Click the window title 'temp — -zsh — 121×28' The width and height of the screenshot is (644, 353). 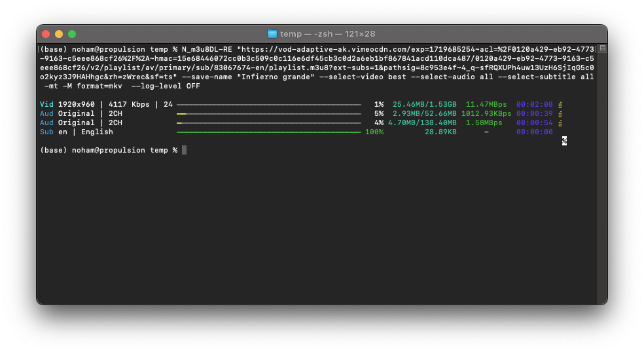[x=327, y=34]
